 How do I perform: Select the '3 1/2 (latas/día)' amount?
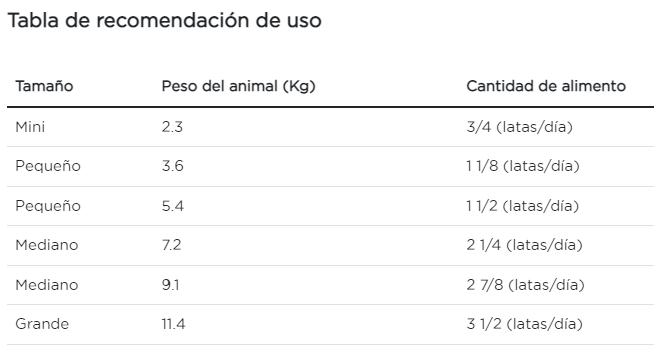(x=524, y=324)
